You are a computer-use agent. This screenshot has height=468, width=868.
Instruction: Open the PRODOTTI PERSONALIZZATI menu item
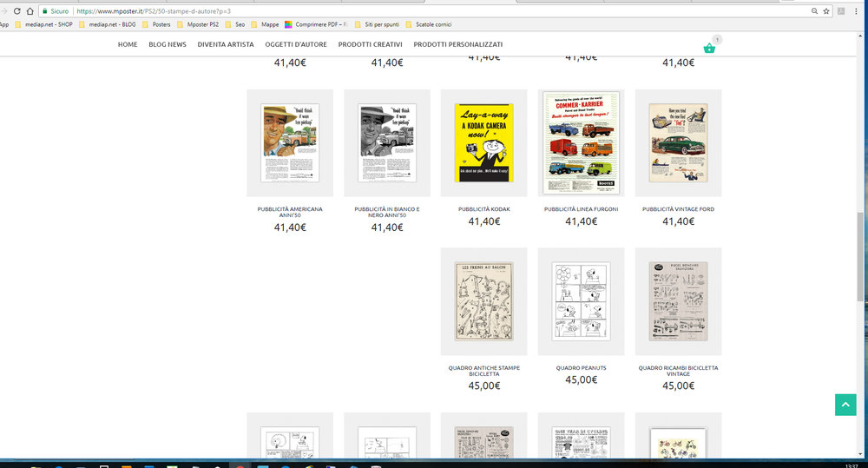pyautogui.click(x=457, y=44)
